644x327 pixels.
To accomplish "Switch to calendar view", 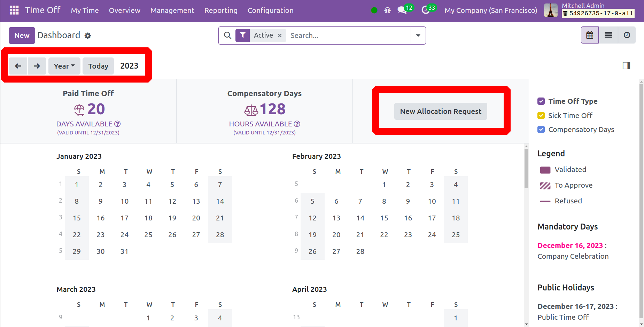I will pyautogui.click(x=590, y=35).
